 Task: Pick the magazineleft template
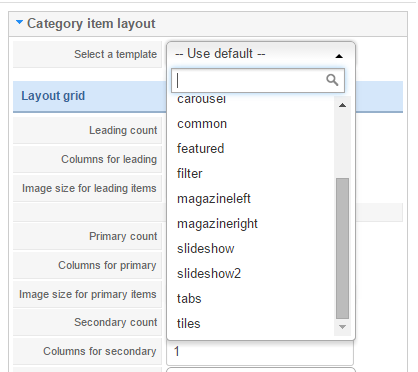[x=214, y=199]
